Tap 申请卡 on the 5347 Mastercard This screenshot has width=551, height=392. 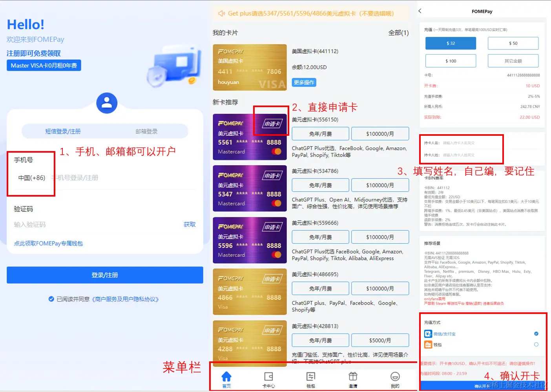point(272,175)
